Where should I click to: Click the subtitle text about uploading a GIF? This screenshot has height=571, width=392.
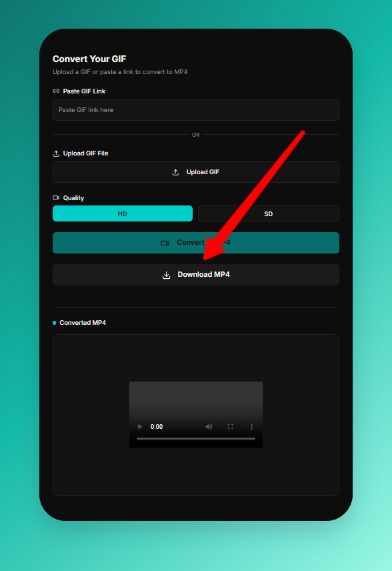point(120,72)
